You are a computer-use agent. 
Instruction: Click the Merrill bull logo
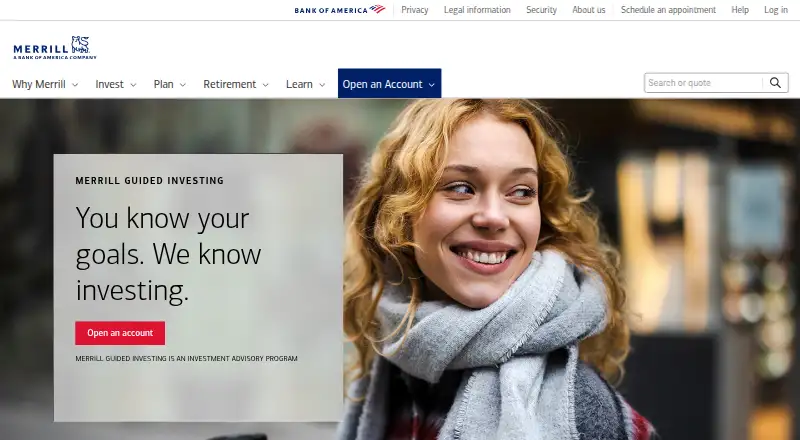(55, 47)
